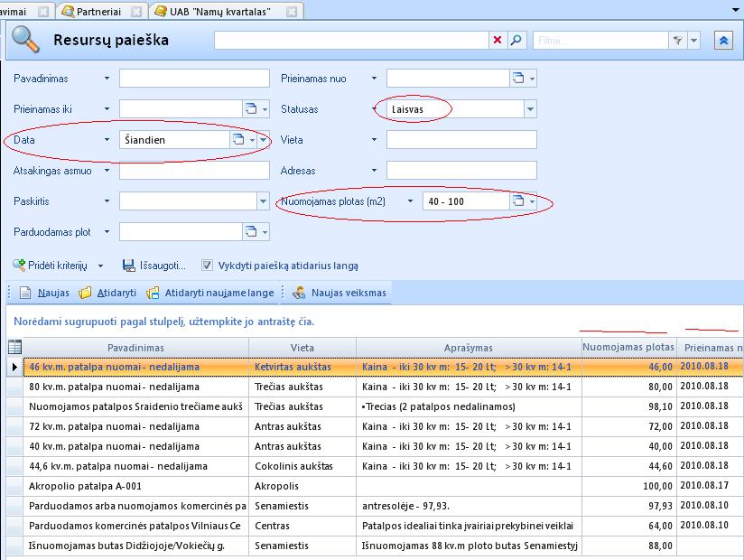Click the Naujas veiksmas toolbar button
The image size is (744, 560).
click(339, 293)
